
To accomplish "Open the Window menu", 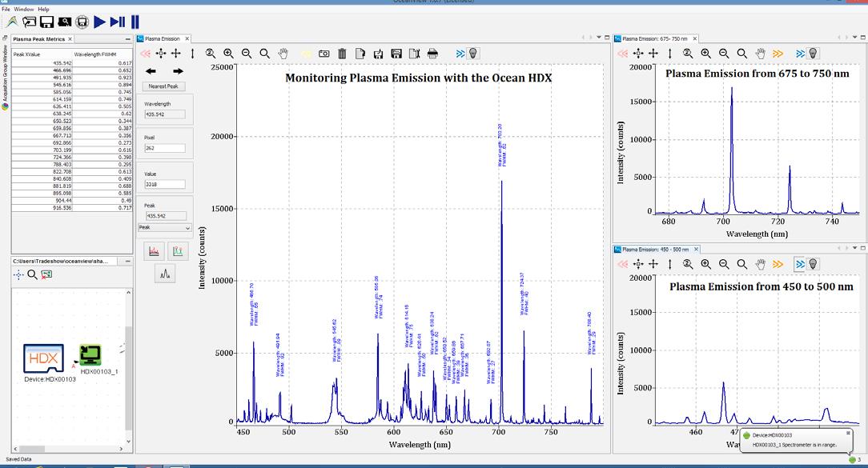I will [x=24, y=9].
